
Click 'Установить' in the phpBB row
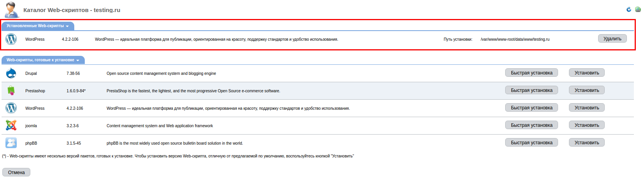pyautogui.click(x=587, y=142)
